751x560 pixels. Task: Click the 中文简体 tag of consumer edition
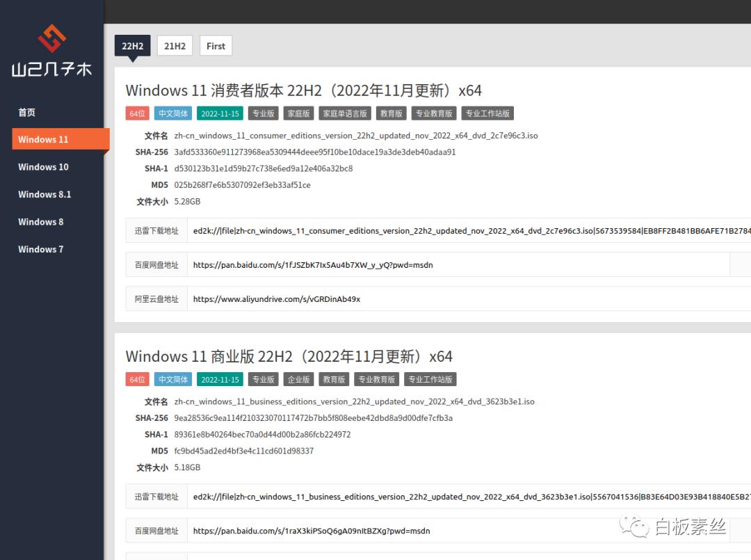pos(173,113)
